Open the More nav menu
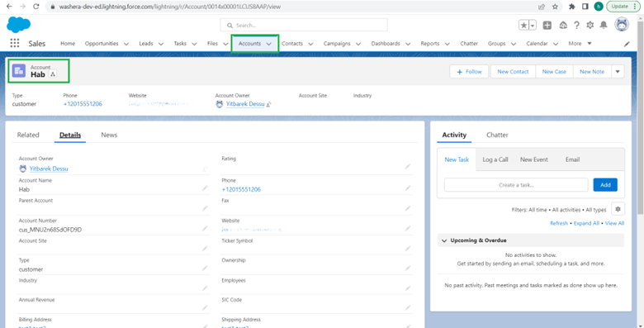Screen dimensions: 644x328 580,44
